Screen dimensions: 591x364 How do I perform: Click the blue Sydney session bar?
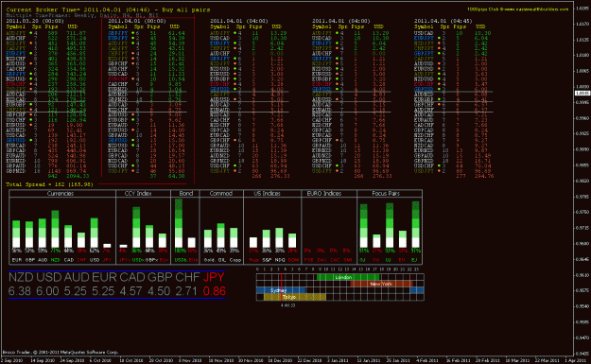(x=281, y=290)
